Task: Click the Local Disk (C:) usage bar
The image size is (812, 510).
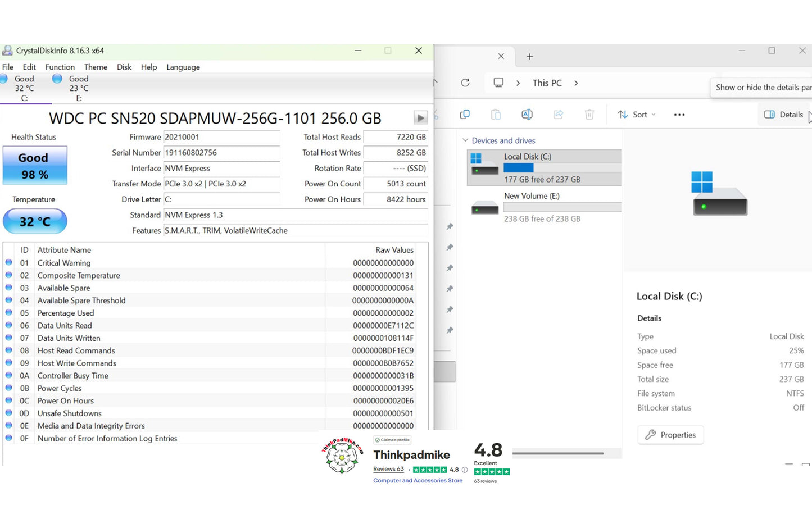Action: point(562,168)
